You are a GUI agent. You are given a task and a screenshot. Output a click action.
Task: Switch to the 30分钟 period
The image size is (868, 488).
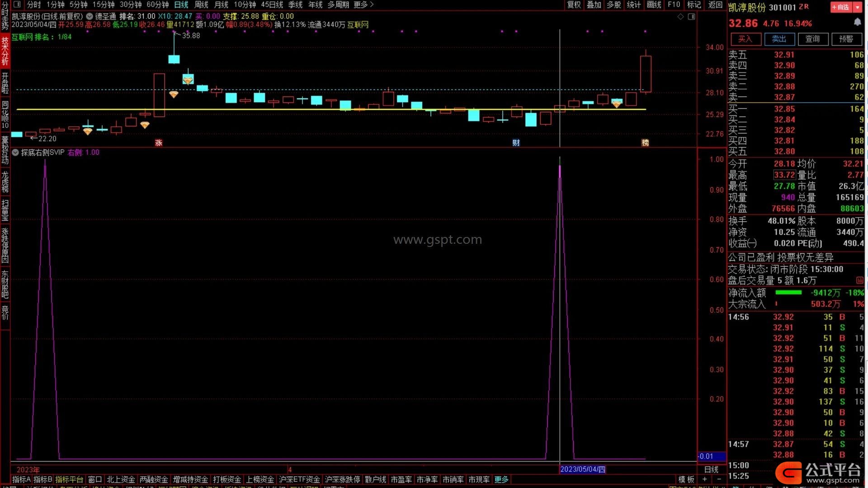pyautogui.click(x=131, y=5)
